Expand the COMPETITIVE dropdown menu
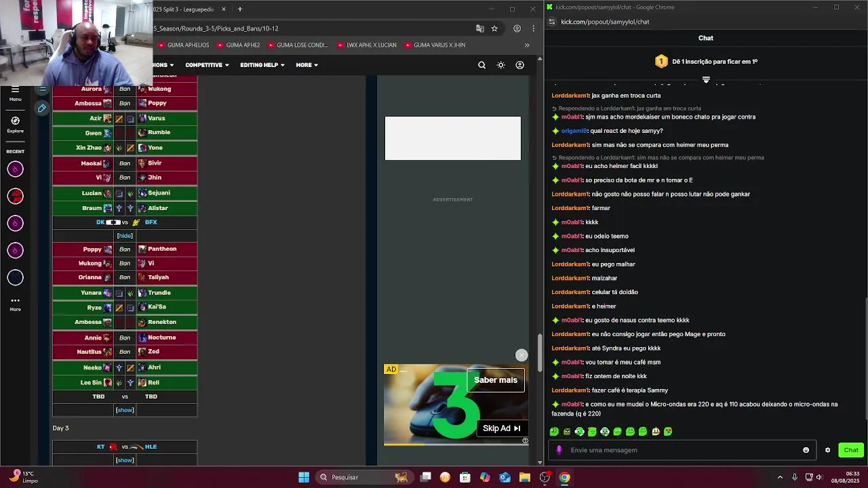This screenshot has height=488, width=868. (207, 65)
